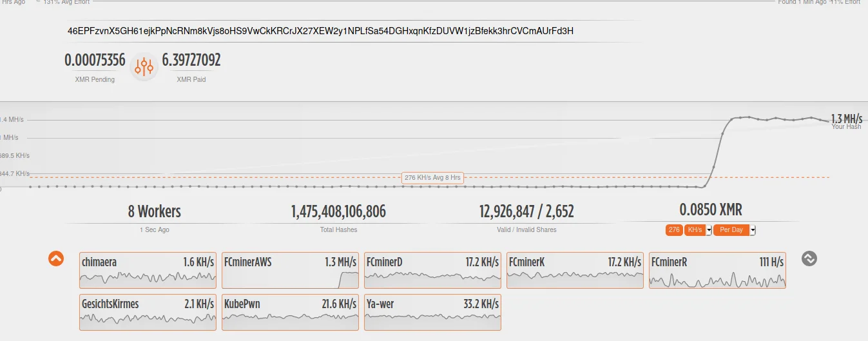Open the FCminerAWS worker card
Viewport: 868px width, 341px height.
(291, 270)
